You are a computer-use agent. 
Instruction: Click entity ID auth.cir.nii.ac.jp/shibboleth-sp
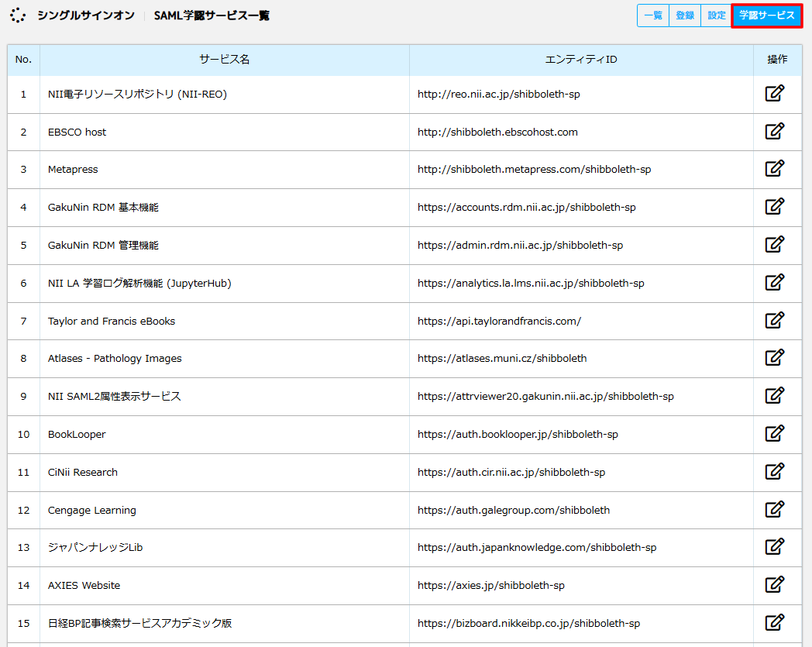(x=511, y=473)
